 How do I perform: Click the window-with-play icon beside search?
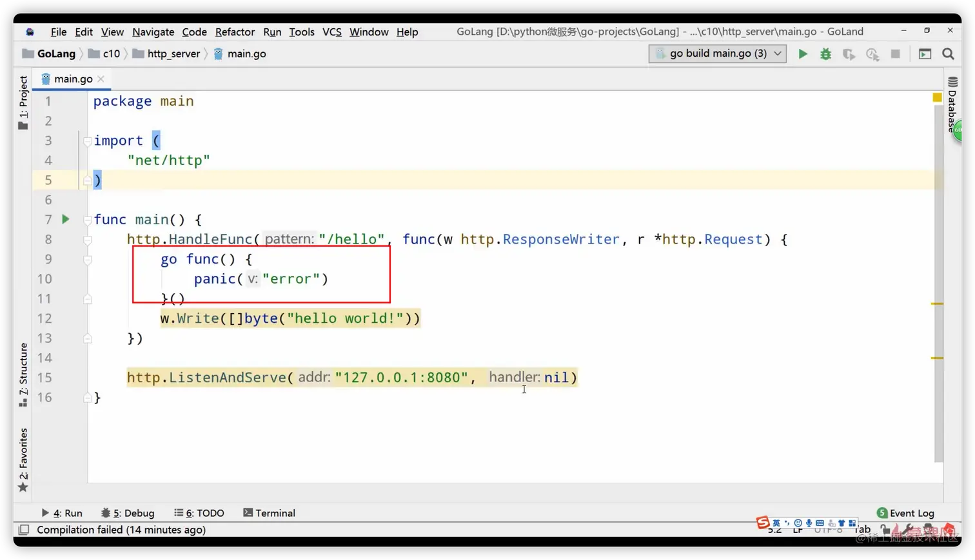click(925, 54)
